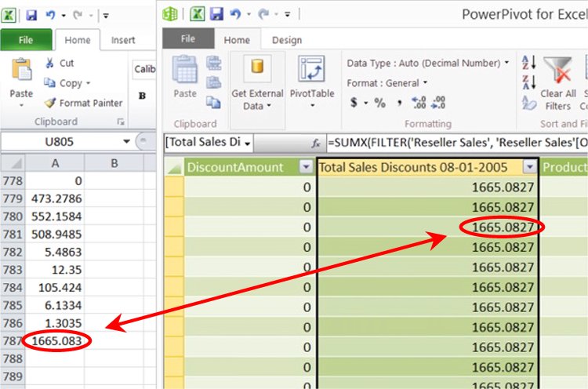Open the green File tab in Excel
The height and width of the screenshot is (389, 588).
tap(26, 41)
